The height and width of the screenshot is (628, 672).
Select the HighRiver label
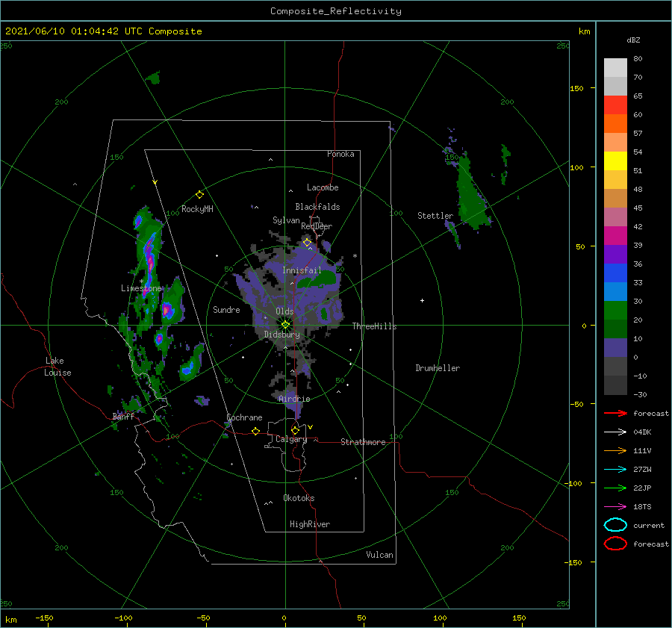coord(310,524)
